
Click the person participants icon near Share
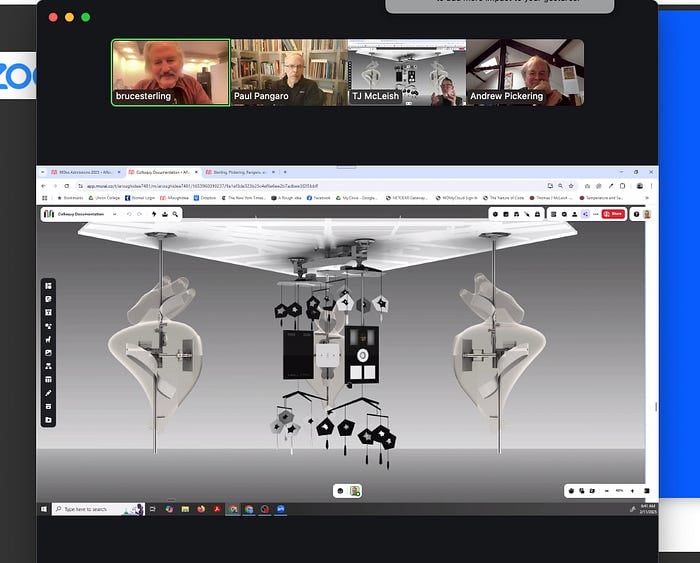pos(575,214)
